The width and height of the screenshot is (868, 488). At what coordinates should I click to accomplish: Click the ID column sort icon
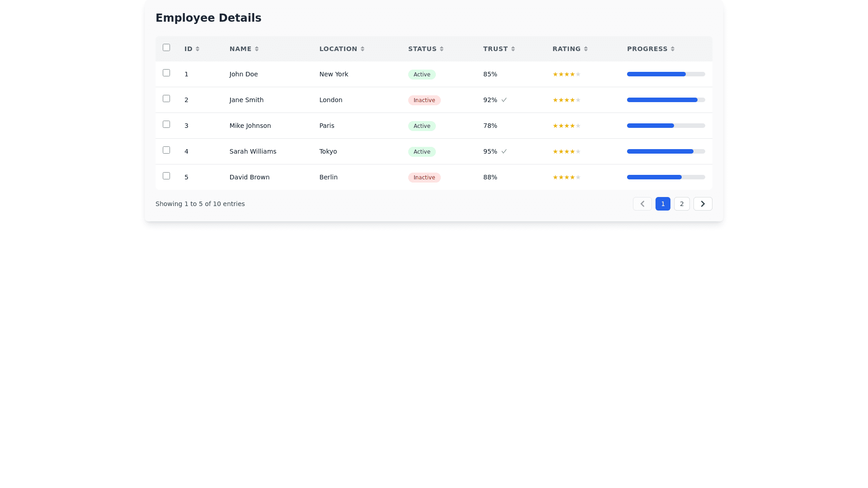(x=197, y=49)
